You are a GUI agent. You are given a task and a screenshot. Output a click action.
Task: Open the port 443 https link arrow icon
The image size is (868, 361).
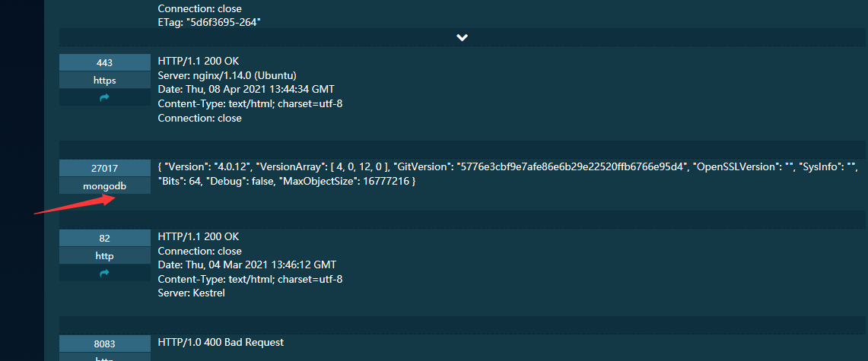(x=105, y=97)
